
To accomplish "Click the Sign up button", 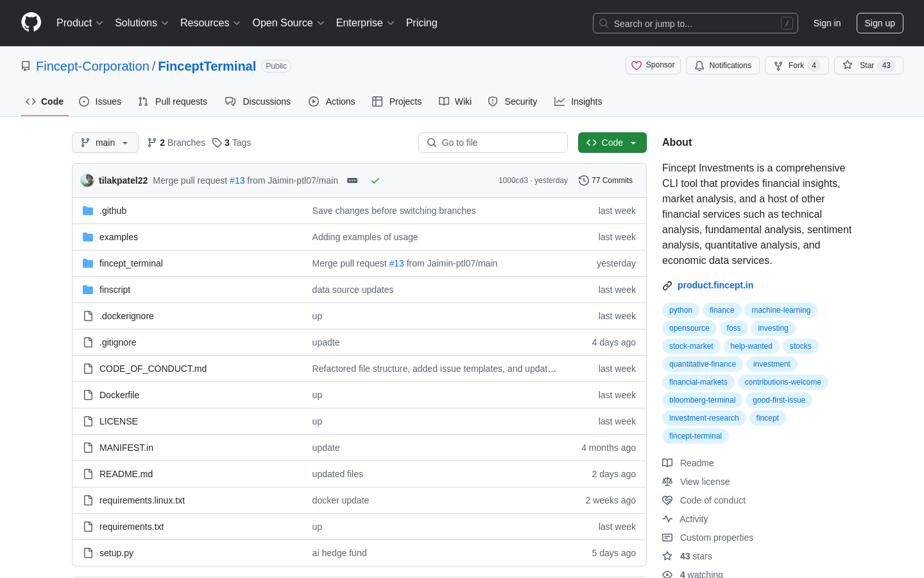I will coord(880,23).
